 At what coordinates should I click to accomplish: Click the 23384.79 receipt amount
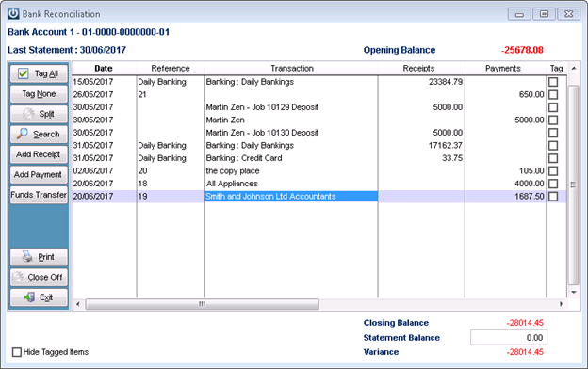tap(446, 82)
